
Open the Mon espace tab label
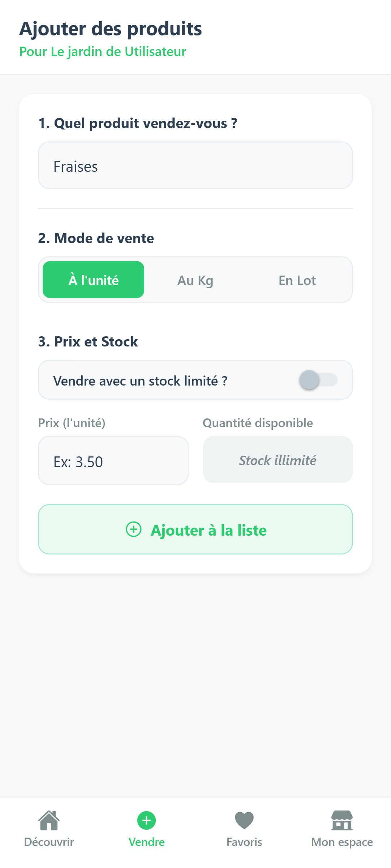[342, 842]
